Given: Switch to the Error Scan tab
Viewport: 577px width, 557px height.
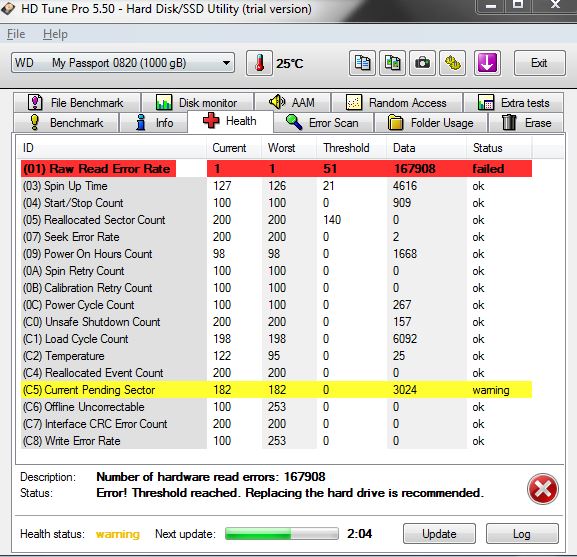Looking at the screenshot, I should click(323, 123).
